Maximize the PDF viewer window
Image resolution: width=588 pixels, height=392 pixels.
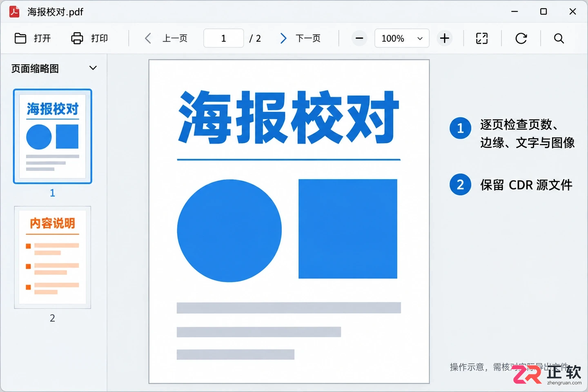[543, 11]
